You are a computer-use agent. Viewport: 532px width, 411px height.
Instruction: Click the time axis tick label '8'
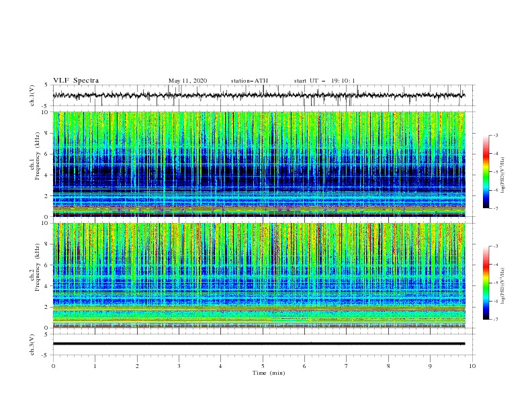click(388, 366)
